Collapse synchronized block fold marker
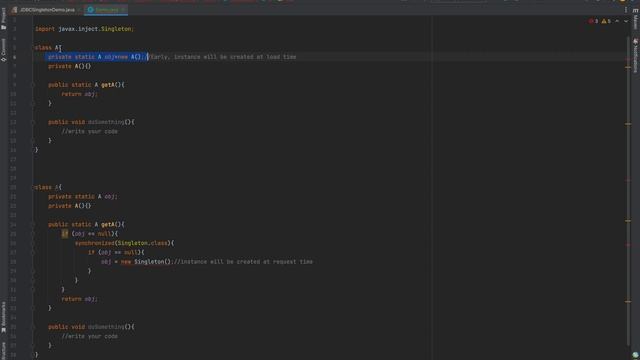Screen dimensions: 640x360 (33, 243)
